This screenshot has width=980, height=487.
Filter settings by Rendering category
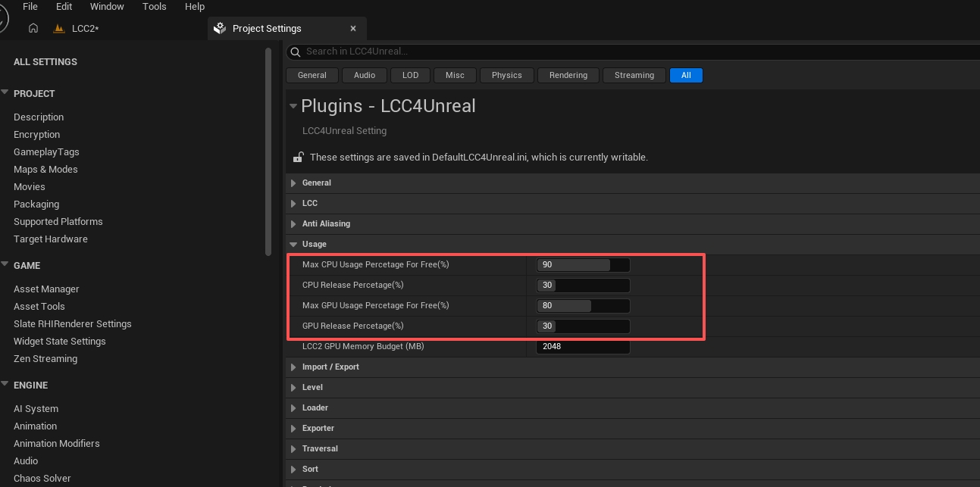point(568,75)
